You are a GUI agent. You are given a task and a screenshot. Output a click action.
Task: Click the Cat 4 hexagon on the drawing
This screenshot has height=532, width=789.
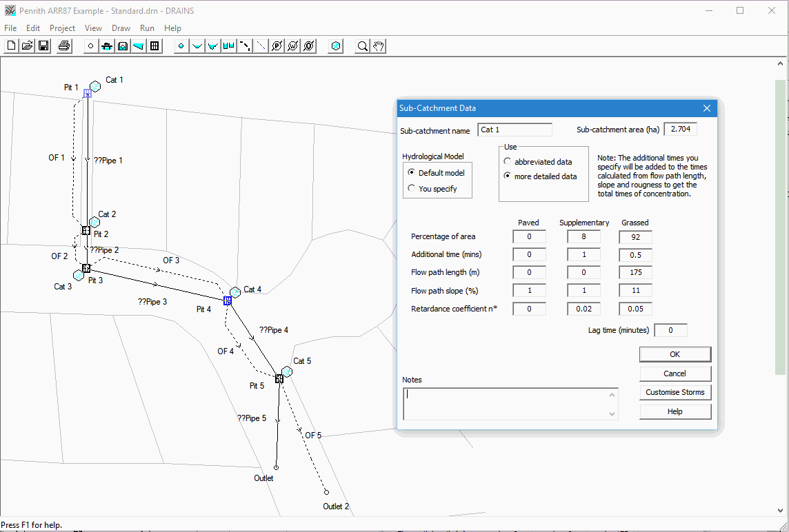(235, 293)
